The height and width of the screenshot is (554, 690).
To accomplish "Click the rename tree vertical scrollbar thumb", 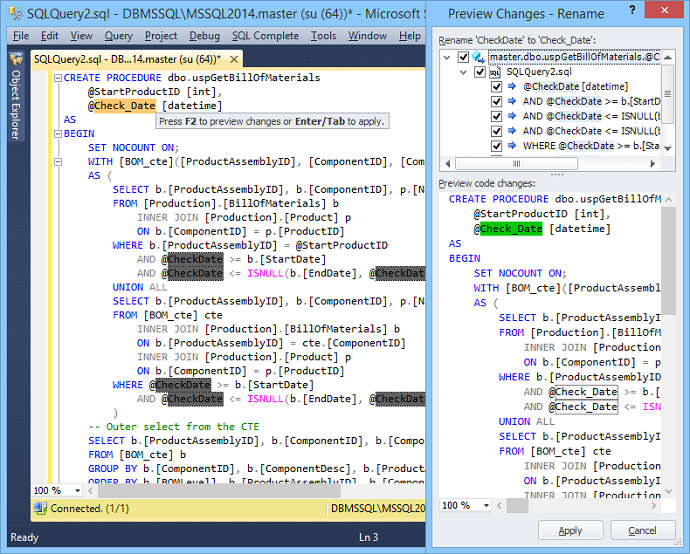I will pos(668,94).
